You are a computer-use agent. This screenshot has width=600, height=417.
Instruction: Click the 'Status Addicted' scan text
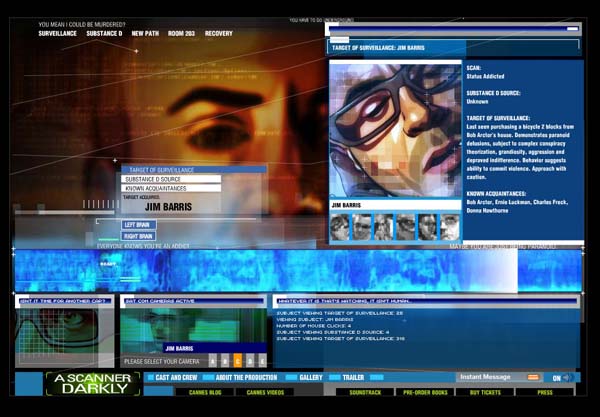pos(485,76)
